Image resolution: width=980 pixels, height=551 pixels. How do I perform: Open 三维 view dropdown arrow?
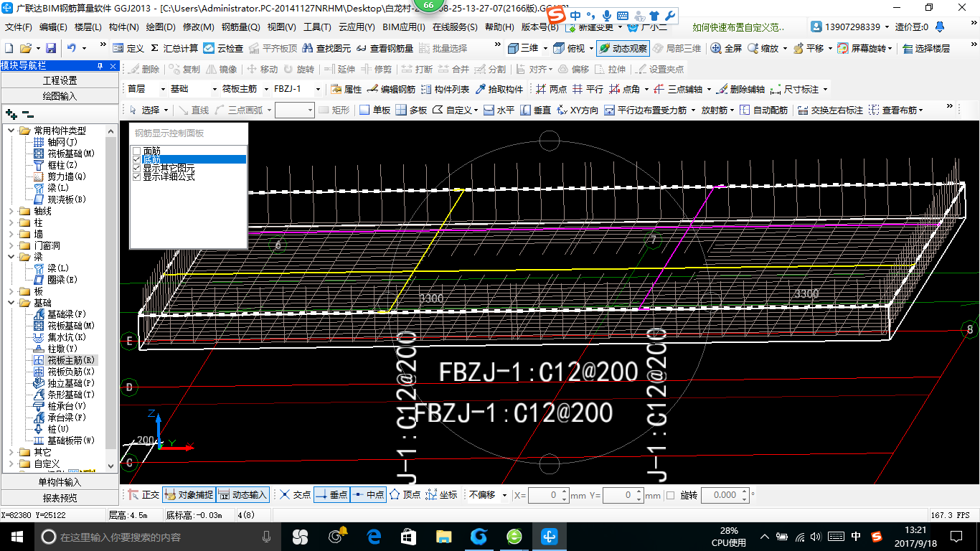(545, 48)
